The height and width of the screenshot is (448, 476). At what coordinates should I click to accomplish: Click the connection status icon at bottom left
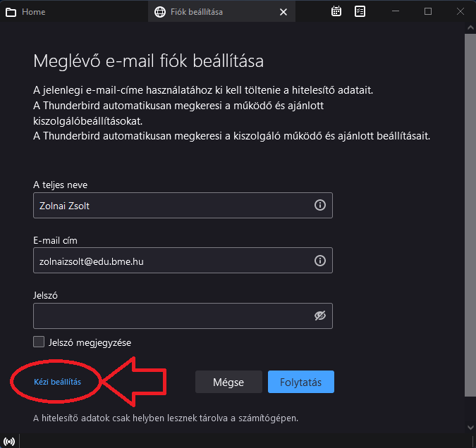8,441
